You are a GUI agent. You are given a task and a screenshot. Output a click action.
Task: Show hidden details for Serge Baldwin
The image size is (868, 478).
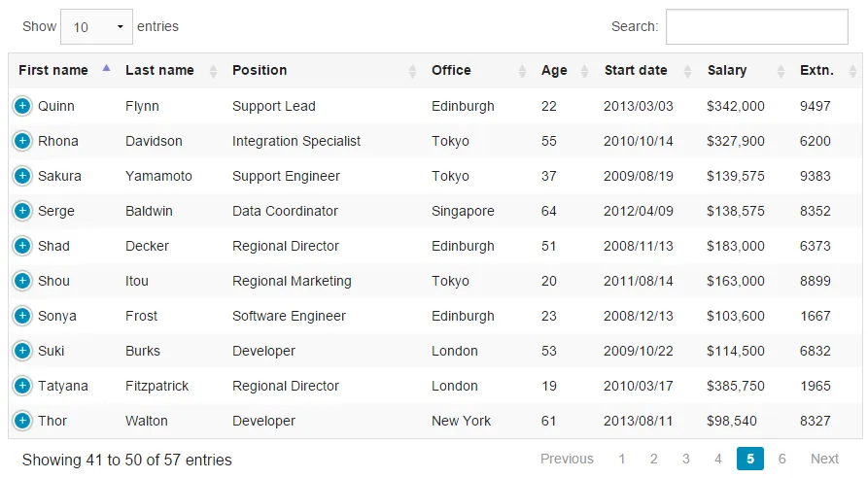point(21,211)
